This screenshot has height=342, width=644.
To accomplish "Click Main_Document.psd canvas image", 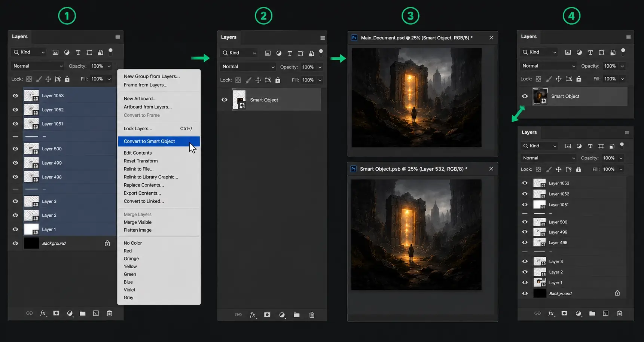I will point(416,97).
